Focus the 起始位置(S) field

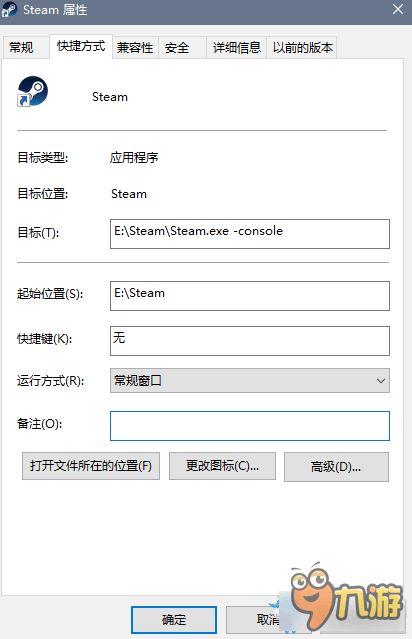250,296
